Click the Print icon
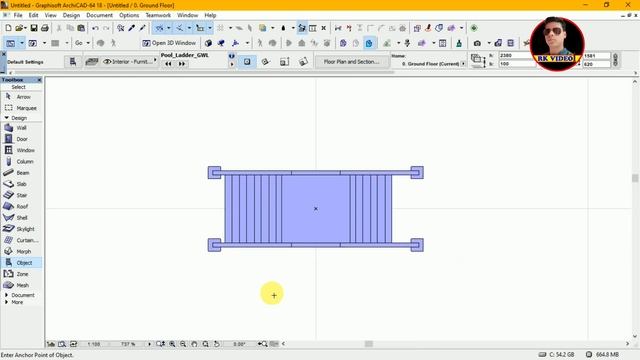The image size is (640, 360). tap(44, 28)
